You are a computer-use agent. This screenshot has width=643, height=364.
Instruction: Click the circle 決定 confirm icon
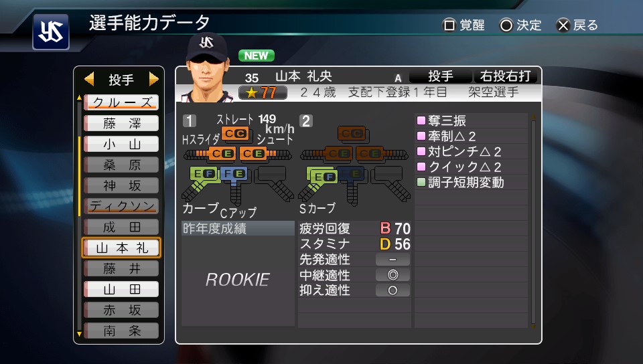[506, 25]
